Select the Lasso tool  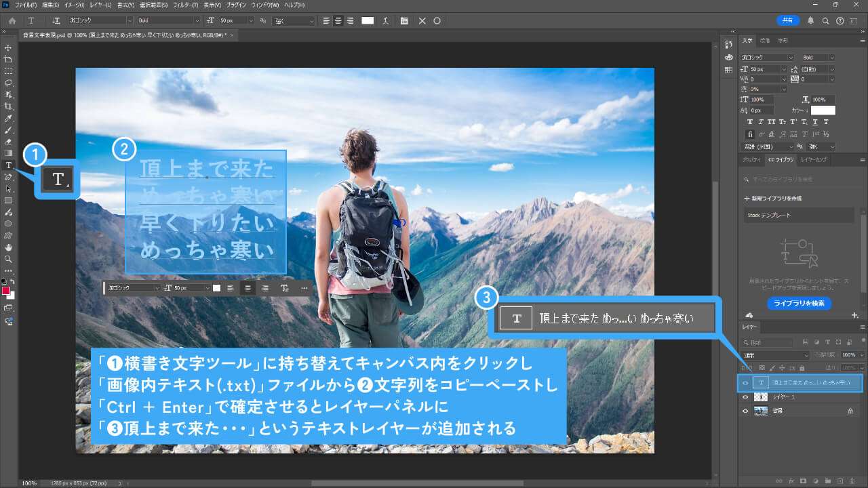point(8,83)
